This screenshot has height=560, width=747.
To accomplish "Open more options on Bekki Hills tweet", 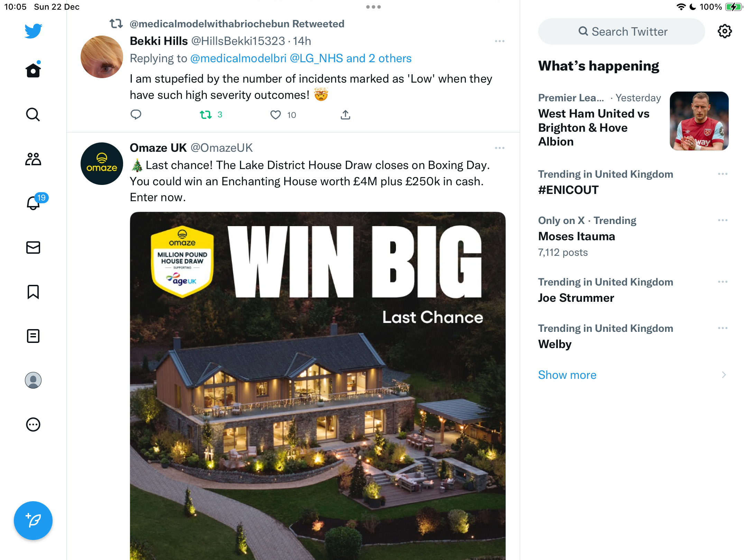I will [500, 41].
